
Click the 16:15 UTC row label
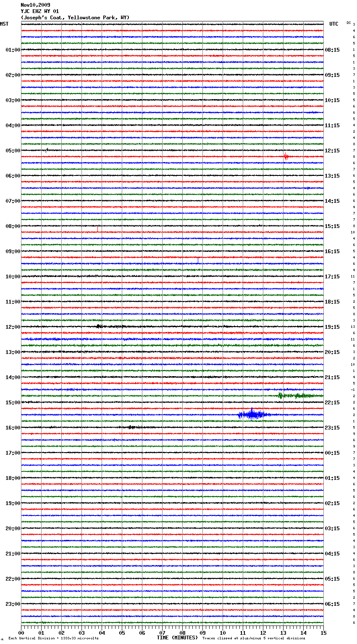[x=332, y=251]
